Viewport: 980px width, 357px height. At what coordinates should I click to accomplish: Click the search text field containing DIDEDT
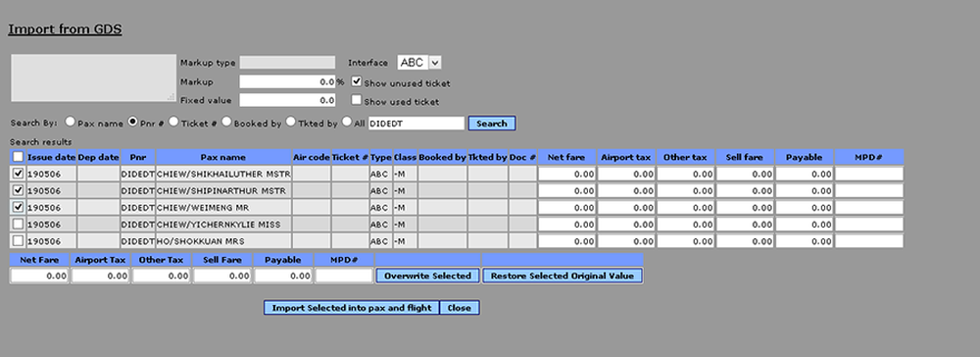tap(416, 124)
